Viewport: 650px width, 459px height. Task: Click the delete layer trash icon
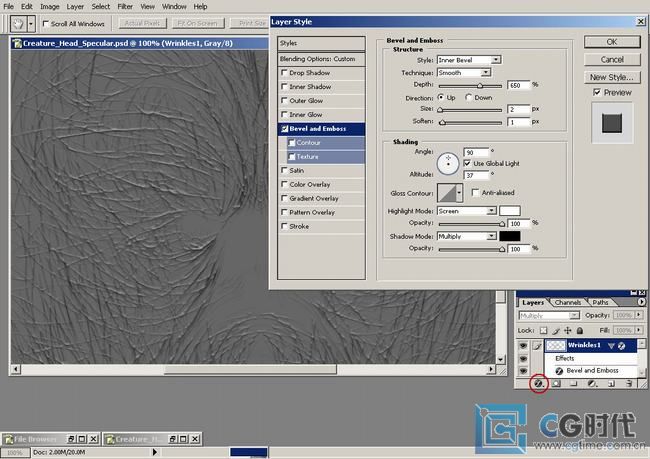629,384
